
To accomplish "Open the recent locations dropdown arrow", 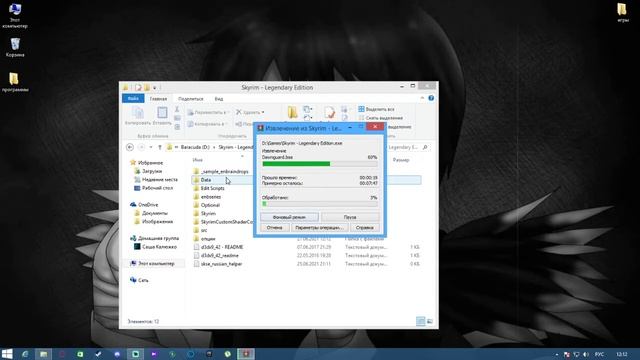I will click(151, 147).
